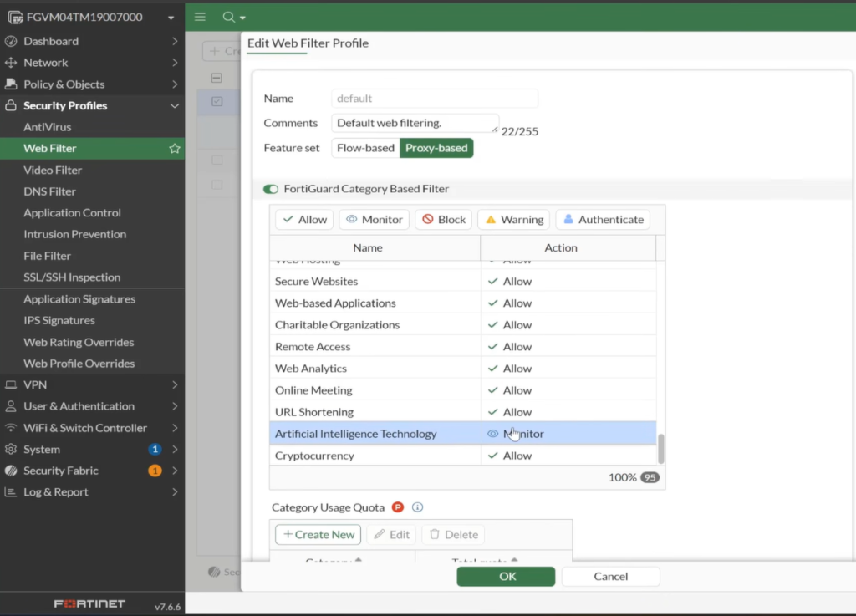The width and height of the screenshot is (856, 616).
Task: Set selected category to Authenticate
Action: point(603,219)
